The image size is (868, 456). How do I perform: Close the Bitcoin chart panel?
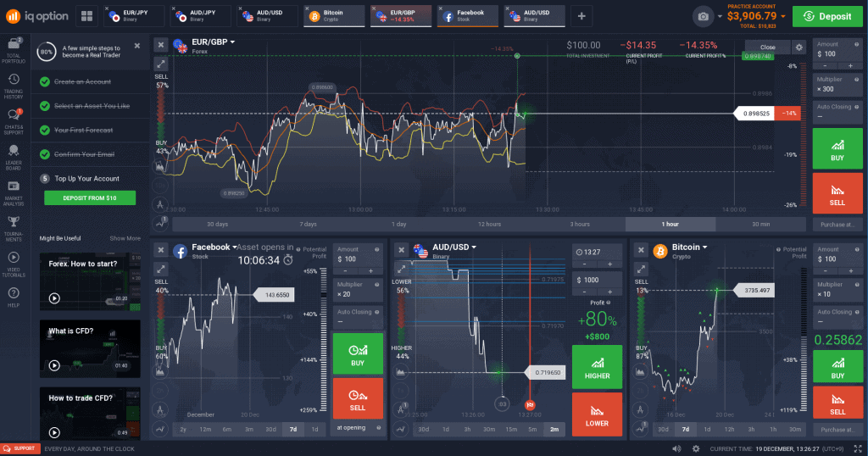pos(641,250)
